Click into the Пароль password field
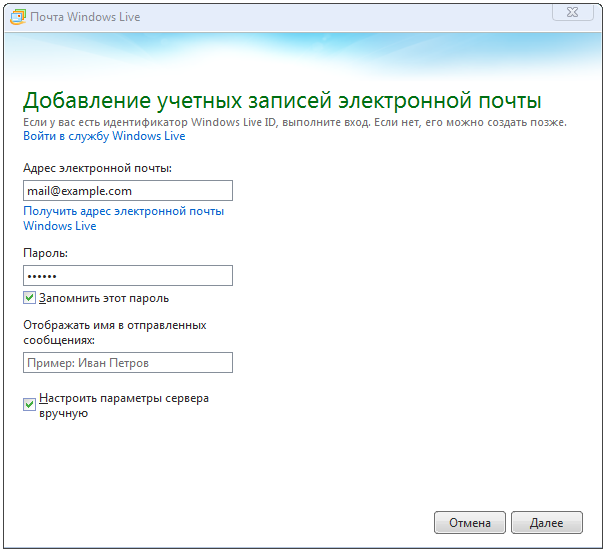Image resolution: width=604 pixels, height=550 pixels. click(x=128, y=275)
